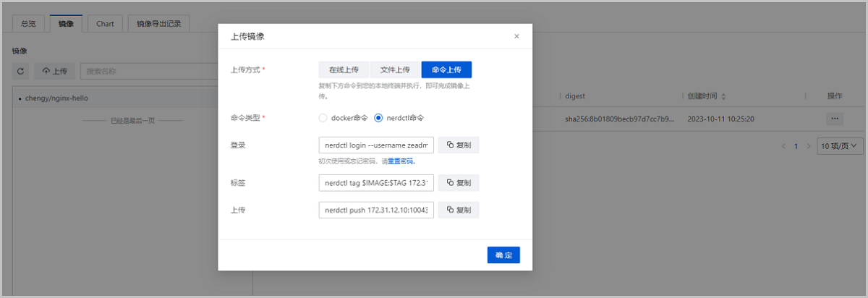Open the row actions ellipsis menu
Viewport: 868px width, 298px height.
point(835,118)
